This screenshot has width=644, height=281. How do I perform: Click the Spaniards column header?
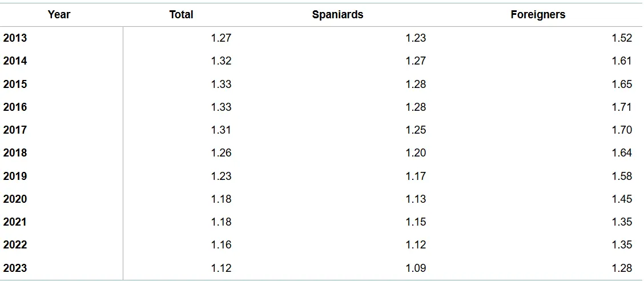[337, 15]
